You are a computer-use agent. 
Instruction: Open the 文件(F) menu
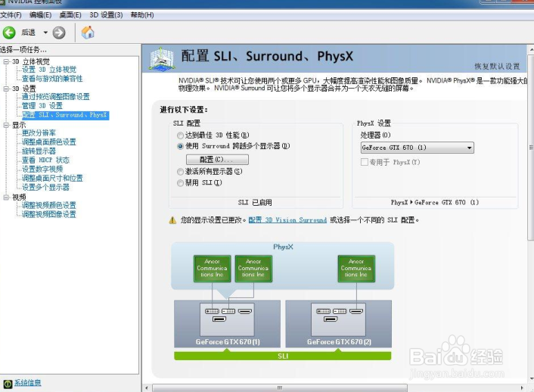[x=11, y=15]
